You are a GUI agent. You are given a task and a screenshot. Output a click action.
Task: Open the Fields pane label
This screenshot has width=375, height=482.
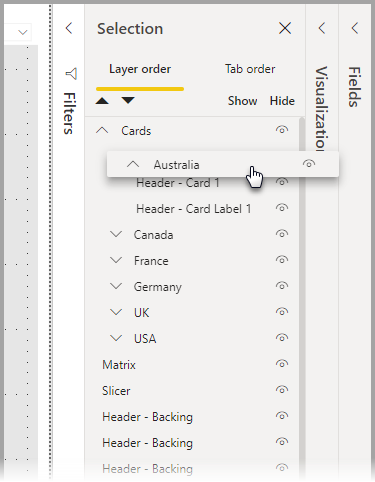pyautogui.click(x=355, y=87)
